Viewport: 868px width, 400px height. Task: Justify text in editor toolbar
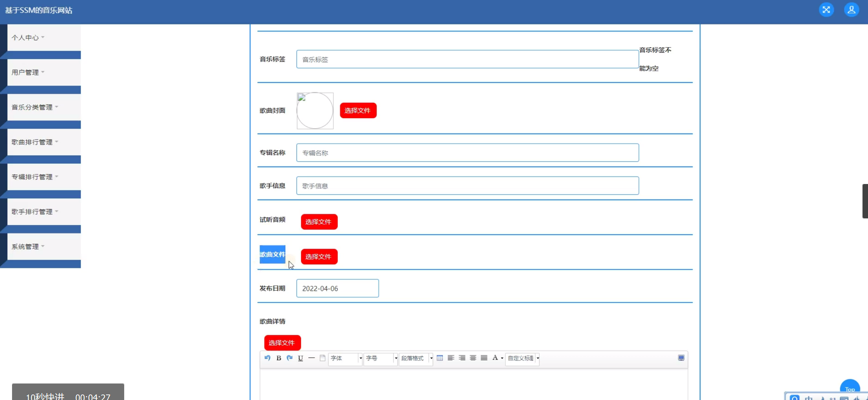pyautogui.click(x=484, y=358)
